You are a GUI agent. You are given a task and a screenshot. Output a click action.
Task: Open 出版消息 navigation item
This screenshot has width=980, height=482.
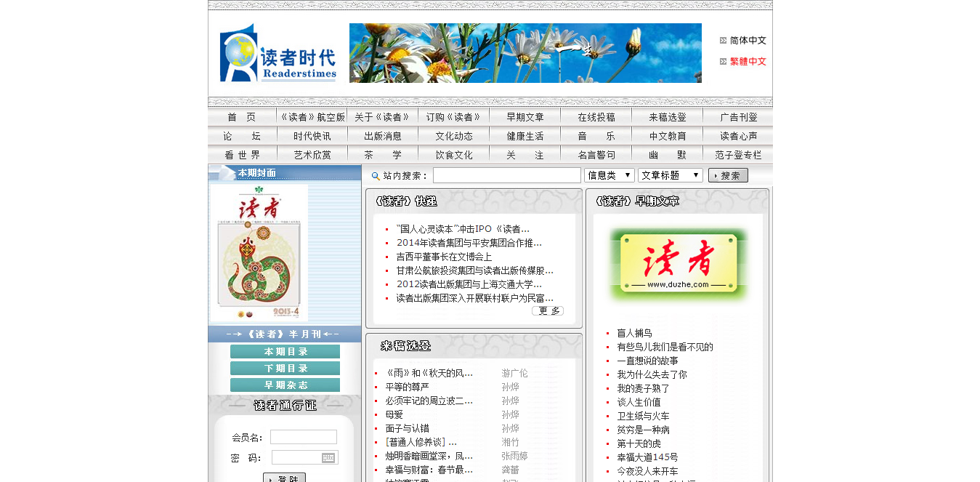point(382,136)
